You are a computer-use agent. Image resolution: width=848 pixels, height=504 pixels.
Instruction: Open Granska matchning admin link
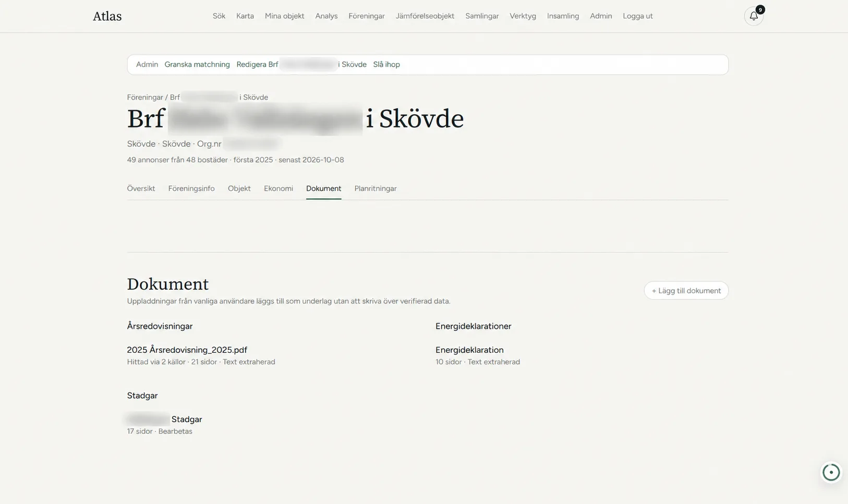[x=197, y=65]
